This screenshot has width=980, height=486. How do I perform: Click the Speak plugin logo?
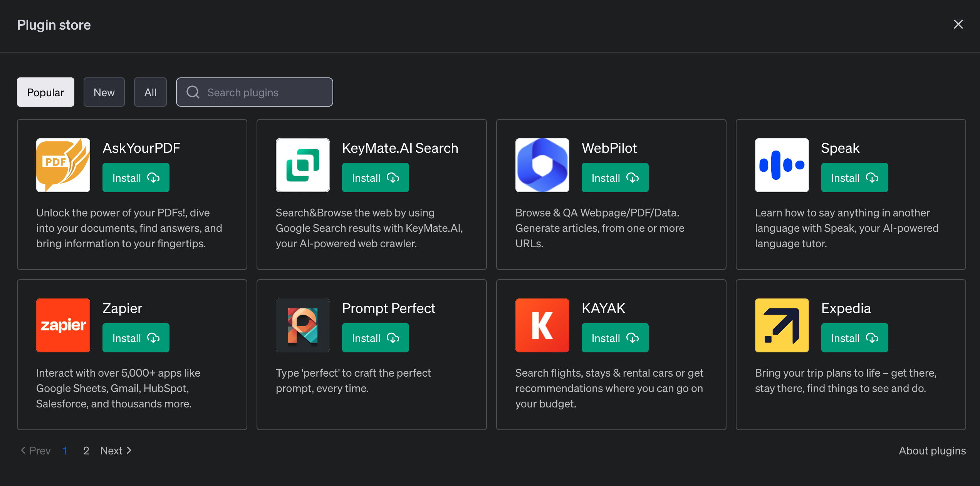pyautogui.click(x=782, y=165)
